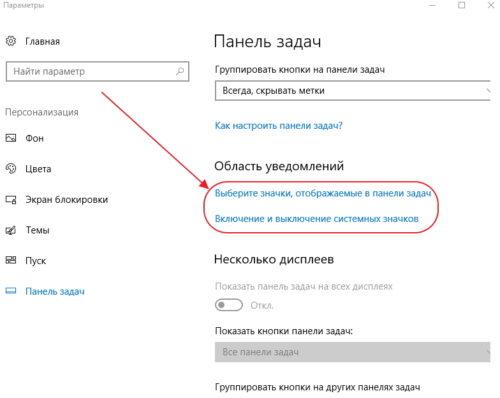Open the Пуск settings section
The height and width of the screenshot is (398, 500).
click(x=35, y=260)
